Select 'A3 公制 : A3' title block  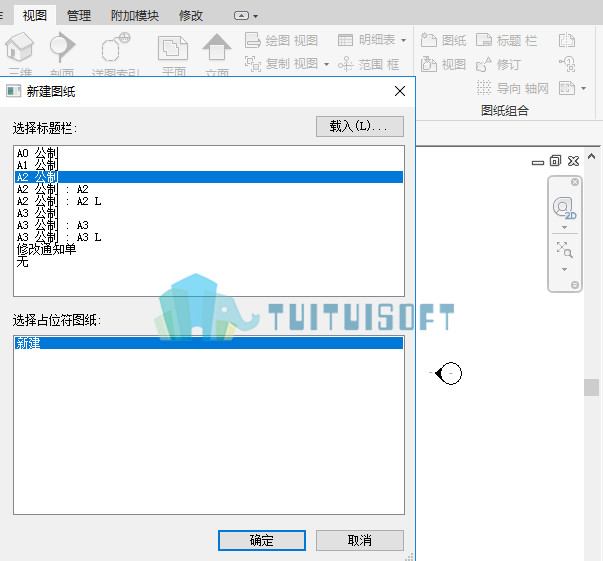[209, 225]
